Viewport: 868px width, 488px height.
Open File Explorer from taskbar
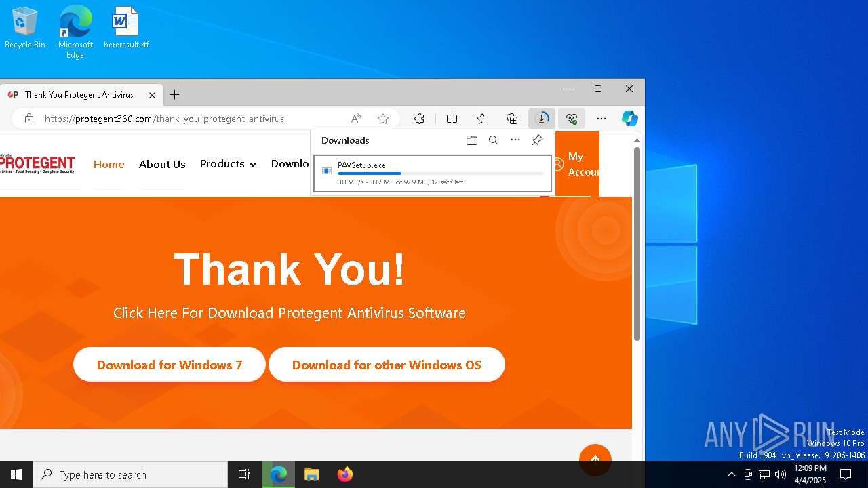(312, 474)
